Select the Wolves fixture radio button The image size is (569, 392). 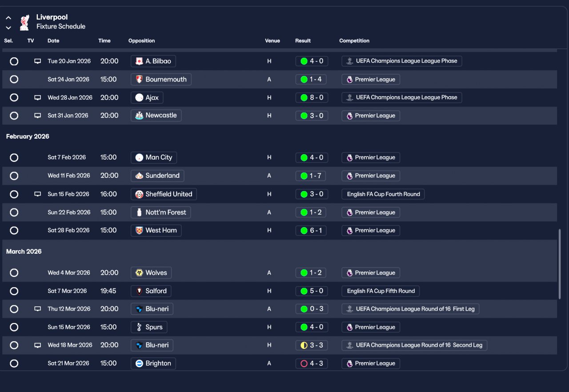[14, 273]
